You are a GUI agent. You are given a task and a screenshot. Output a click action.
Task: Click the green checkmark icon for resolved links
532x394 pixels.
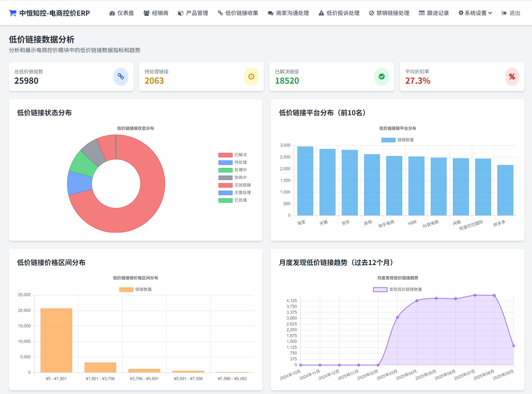click(x=382, y=77)
